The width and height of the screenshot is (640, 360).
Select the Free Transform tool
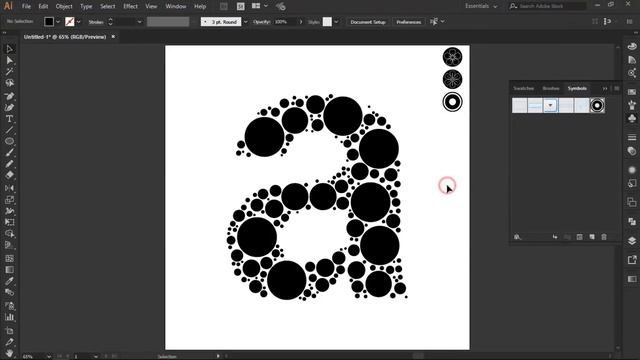[x=9, y=222]
